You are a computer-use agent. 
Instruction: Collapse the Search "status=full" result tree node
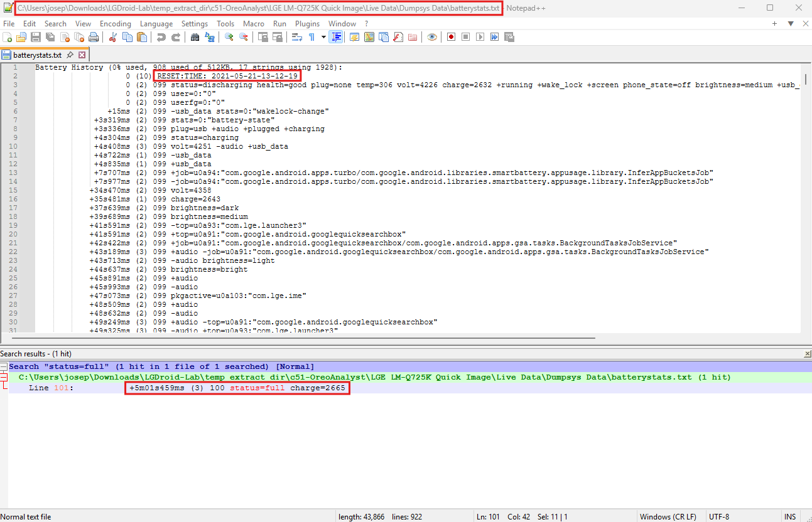(4, 366)
